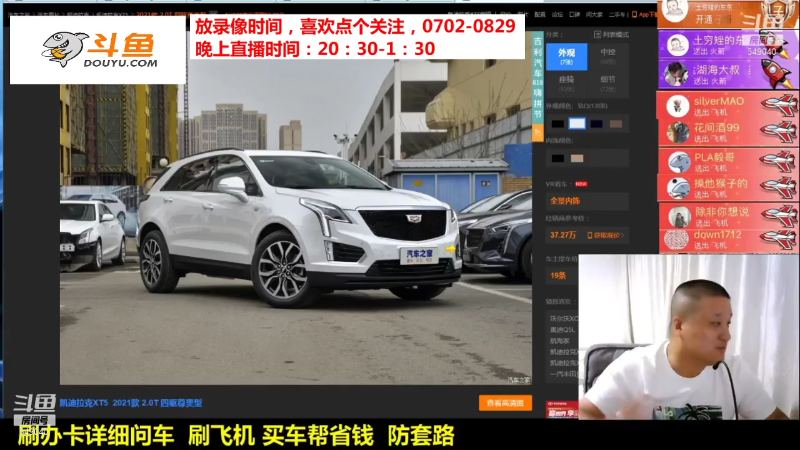Switch to 列表模式 list view

pos(611,34)
